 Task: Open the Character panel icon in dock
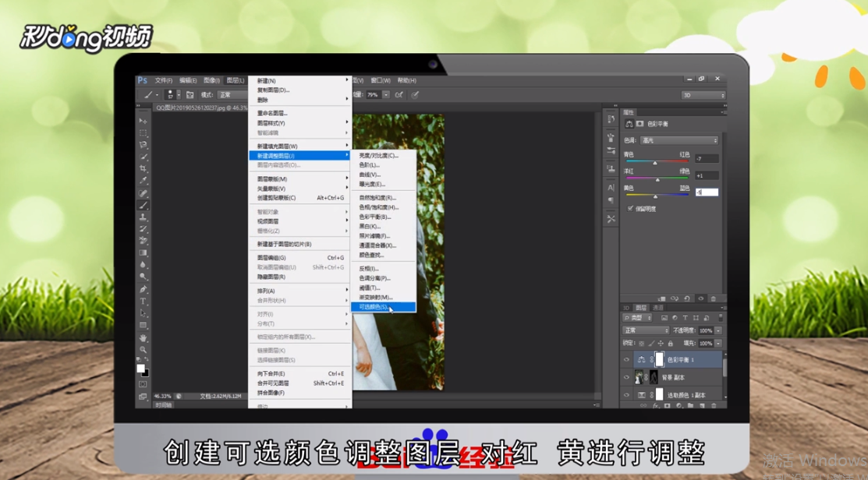pos(611,188)
